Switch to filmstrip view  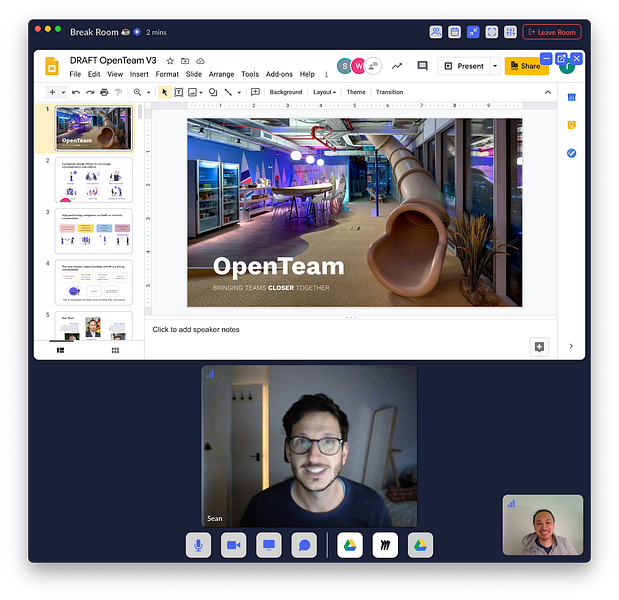(60, 350)
